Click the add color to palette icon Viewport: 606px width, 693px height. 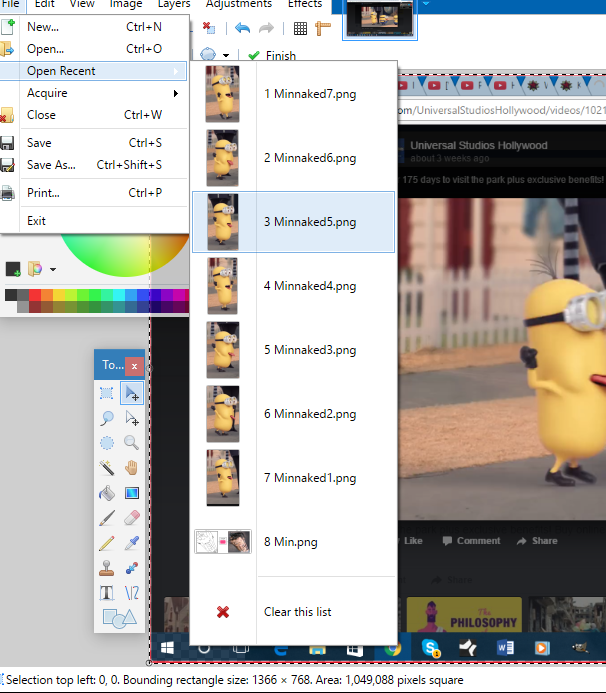(12, 269)
